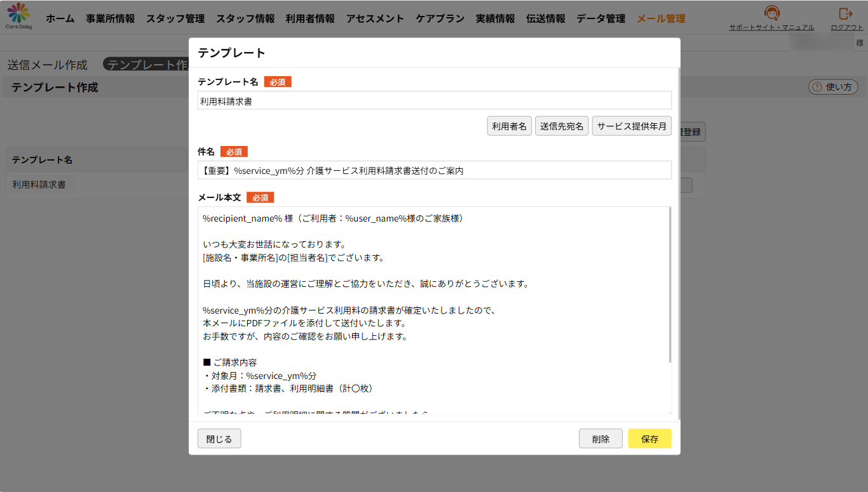The height and width of the screenshot is (492, 868).
Task: Select 利用料請求書 row in background list
Action: pos(39,185)
